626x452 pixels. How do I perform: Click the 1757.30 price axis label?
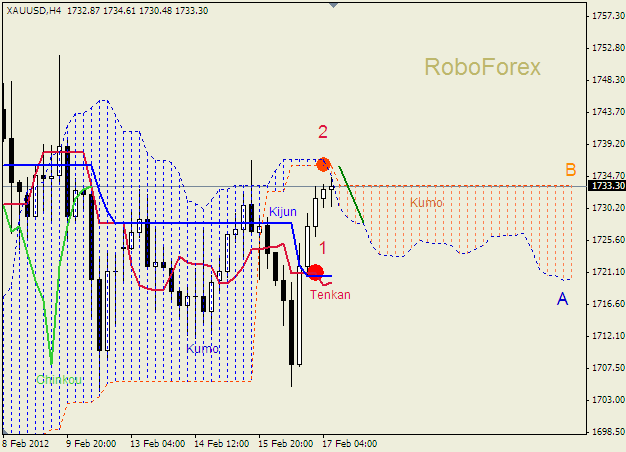tap(608, 16)
